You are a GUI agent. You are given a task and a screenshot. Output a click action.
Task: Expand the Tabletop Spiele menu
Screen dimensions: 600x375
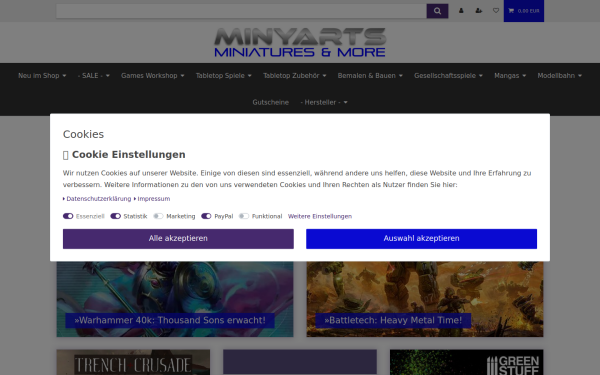[x=223, y=76]
